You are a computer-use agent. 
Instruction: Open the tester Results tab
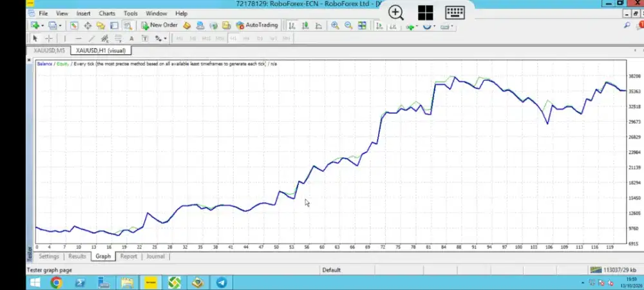[x=77, y=256]
